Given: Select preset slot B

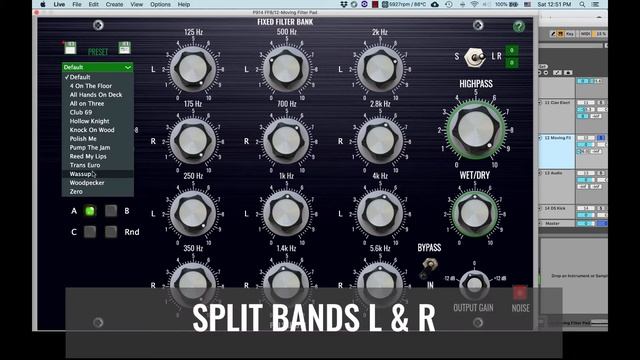Looking at the screenshot, I should tap(111, 211).
